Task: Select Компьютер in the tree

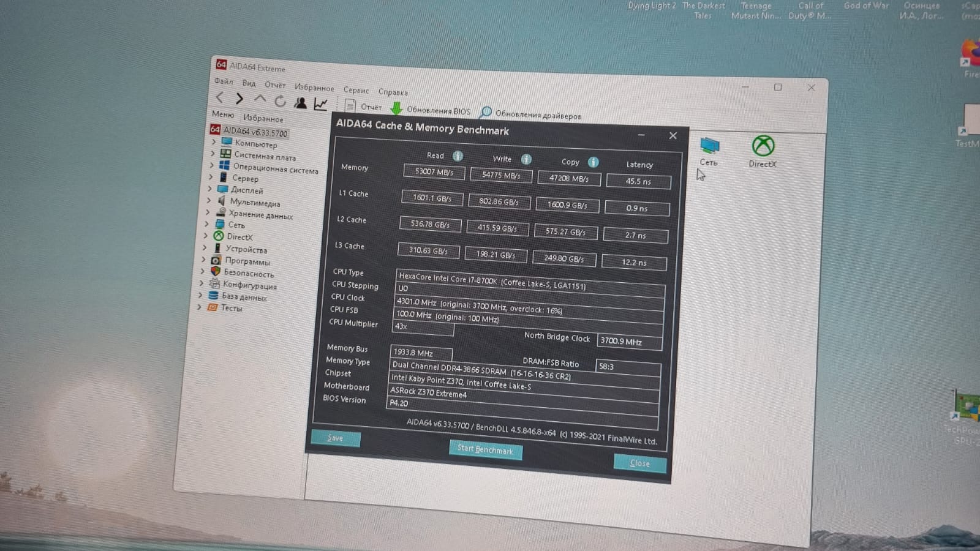Action: click(x=255, y=144)
